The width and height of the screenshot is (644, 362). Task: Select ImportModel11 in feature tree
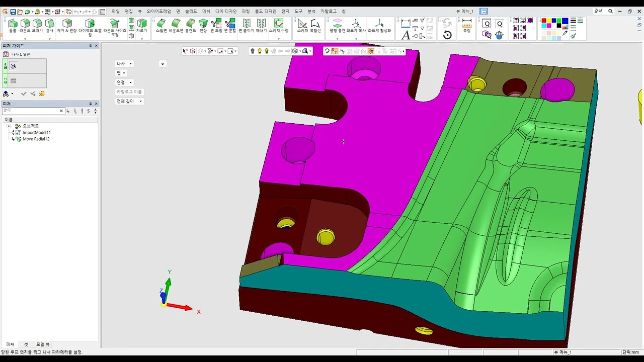pos(36,133)
